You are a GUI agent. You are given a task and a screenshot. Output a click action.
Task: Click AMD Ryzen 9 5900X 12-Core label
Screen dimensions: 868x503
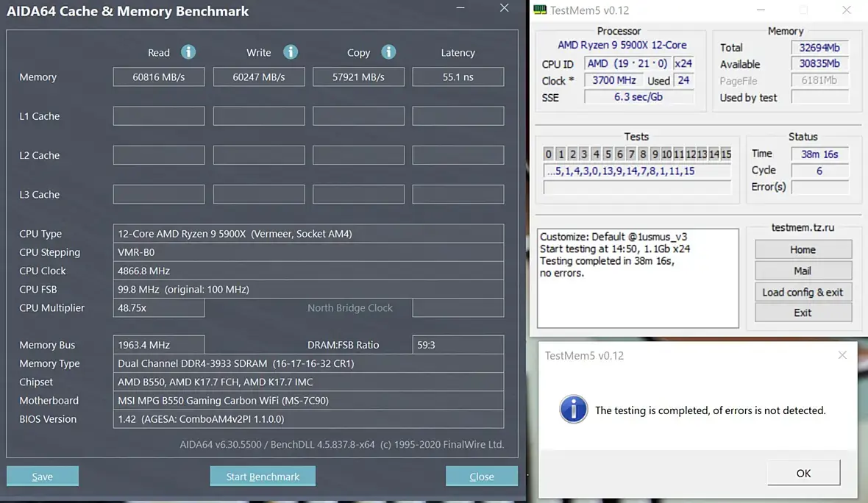[622, 45]
